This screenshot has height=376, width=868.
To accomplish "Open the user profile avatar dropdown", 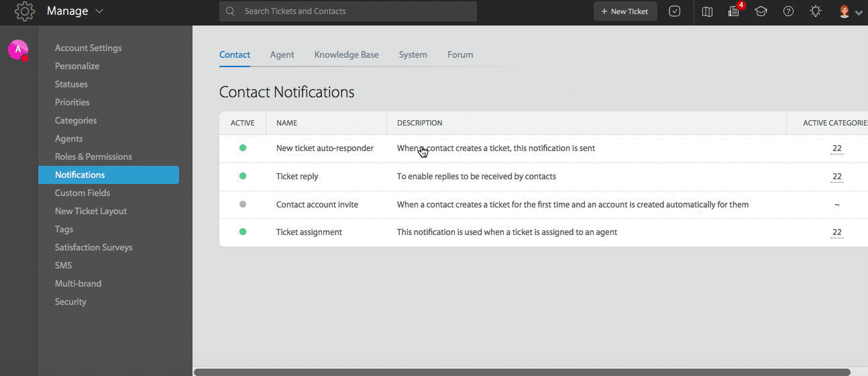I will point(850,11).
